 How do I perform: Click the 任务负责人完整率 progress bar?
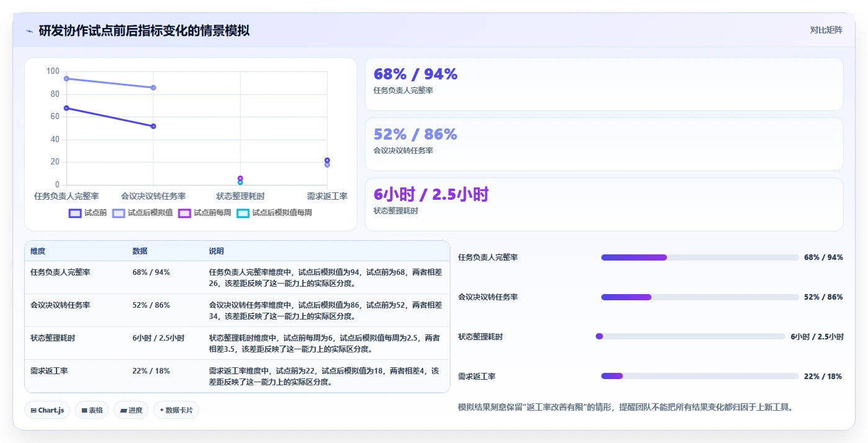click(x=700, y=257)
